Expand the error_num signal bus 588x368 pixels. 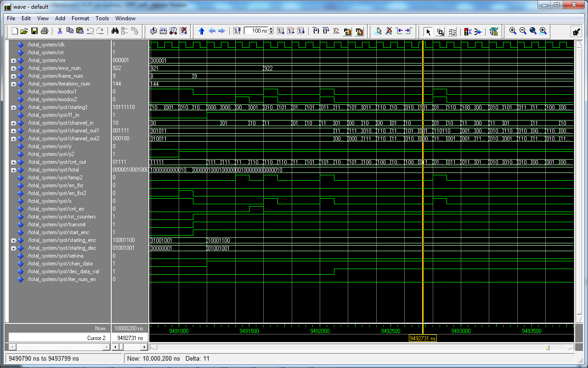[x=13, y=68]
